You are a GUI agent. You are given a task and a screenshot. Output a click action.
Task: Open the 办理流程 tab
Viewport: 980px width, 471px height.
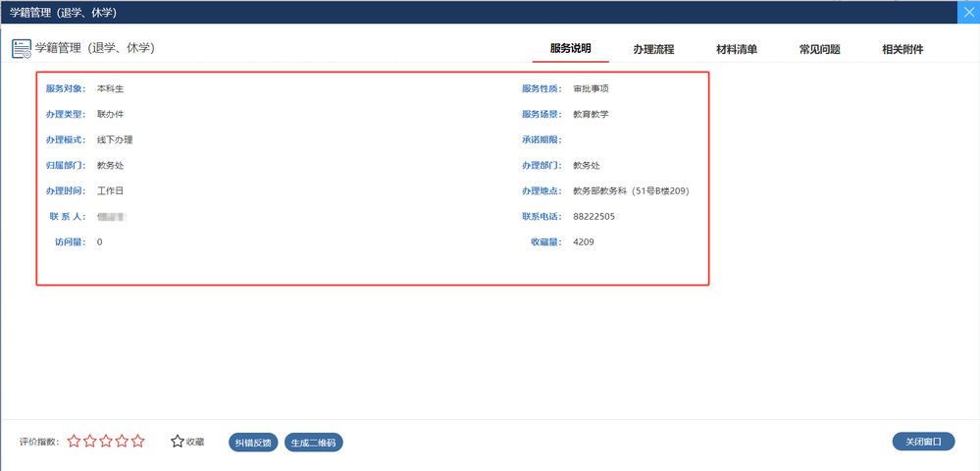tap(653, 49)
